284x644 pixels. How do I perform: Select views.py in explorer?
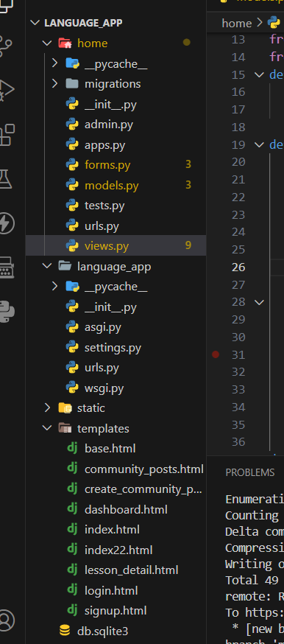tap(116, 245)
